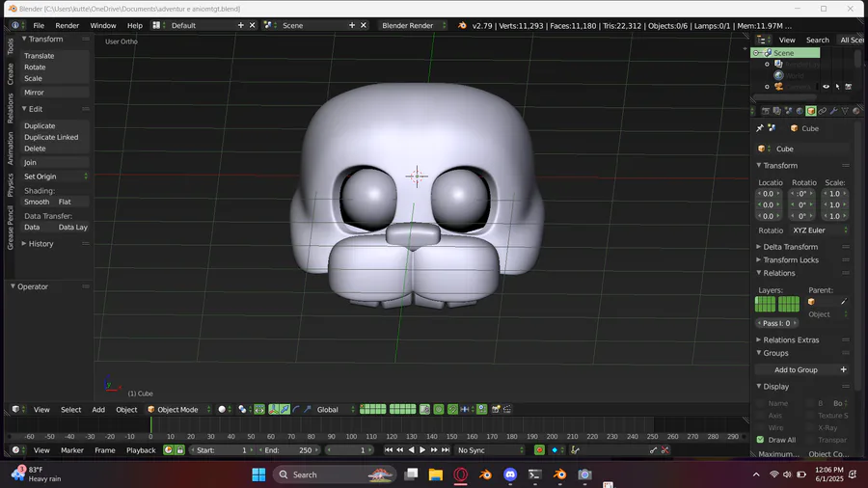Click the Smooth shading button

[37, 202]
